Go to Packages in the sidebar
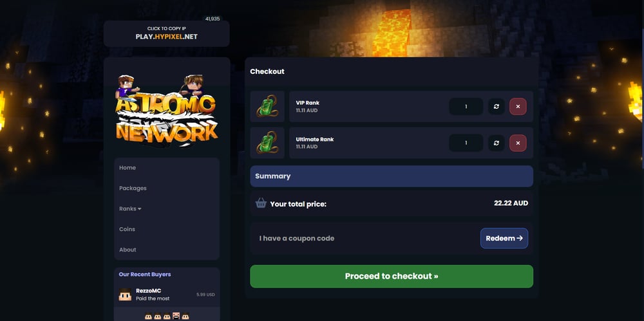Viewport: 644px width, 321px height. pyautogui.click(x=133, y=188)
